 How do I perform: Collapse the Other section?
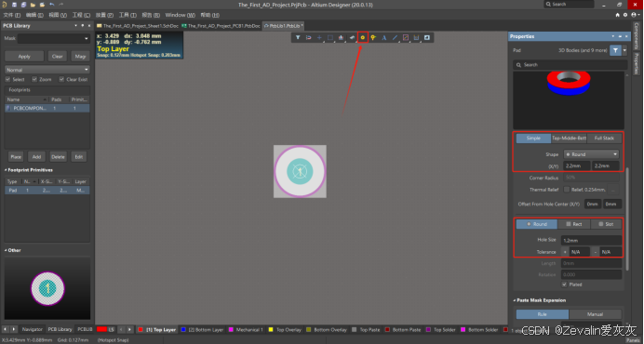coord(6,250)
